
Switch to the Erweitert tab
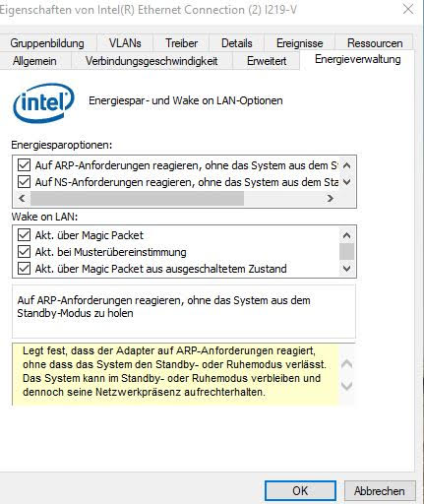[x=267, y=61]
